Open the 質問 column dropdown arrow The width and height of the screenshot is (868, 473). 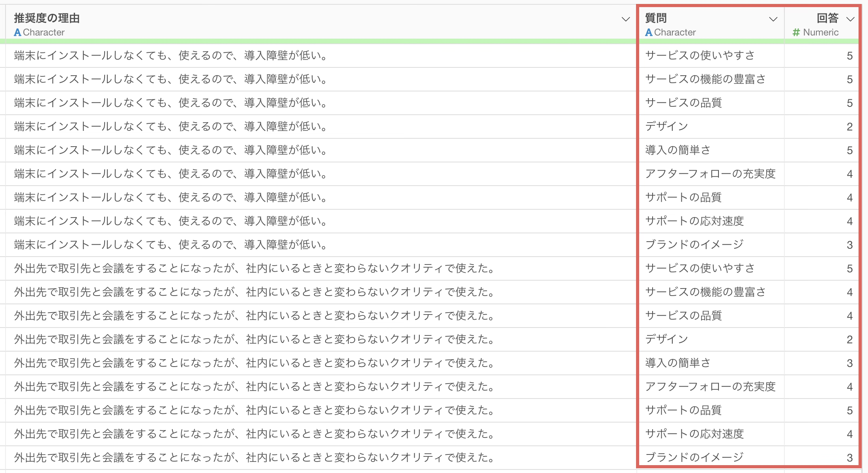pyautogui.click(x=773, y=19)
